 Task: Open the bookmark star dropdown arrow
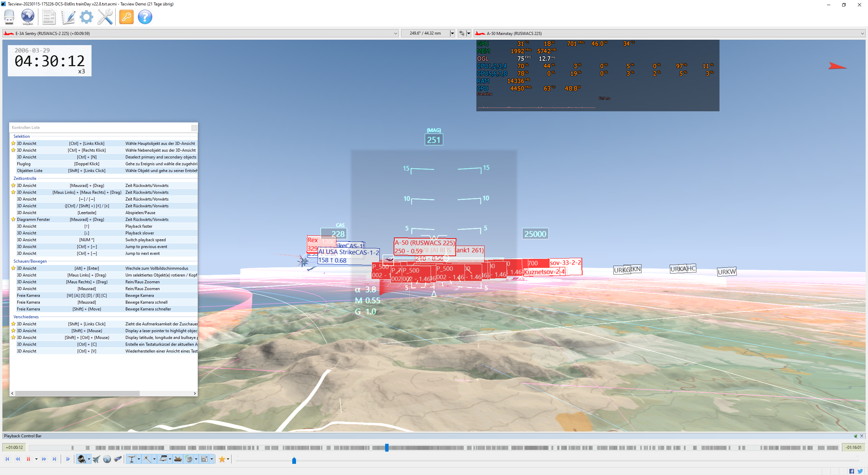228,459
